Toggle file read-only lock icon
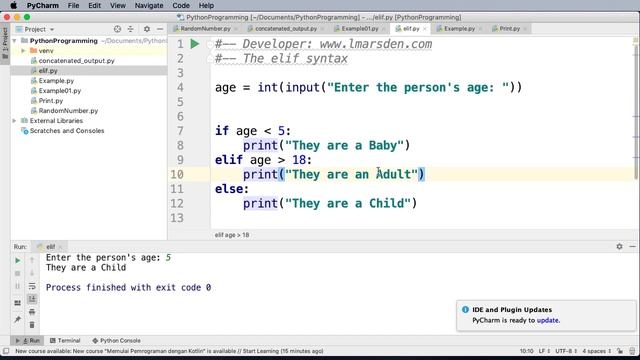 [620, 351]
